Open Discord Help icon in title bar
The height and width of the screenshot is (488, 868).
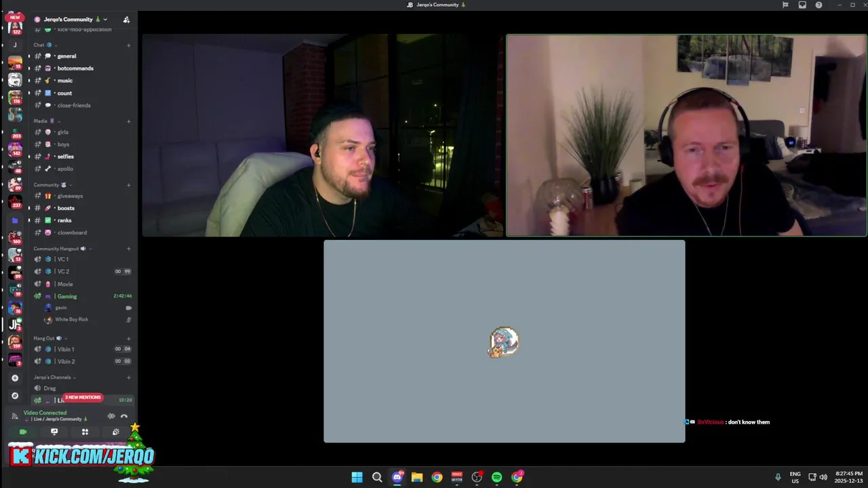(x=818, y=5)
